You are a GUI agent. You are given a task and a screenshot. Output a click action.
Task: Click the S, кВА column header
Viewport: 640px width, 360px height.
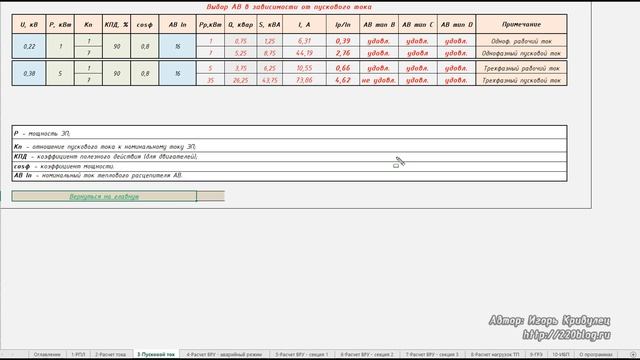pyautogui.click(x=270, y=24)
